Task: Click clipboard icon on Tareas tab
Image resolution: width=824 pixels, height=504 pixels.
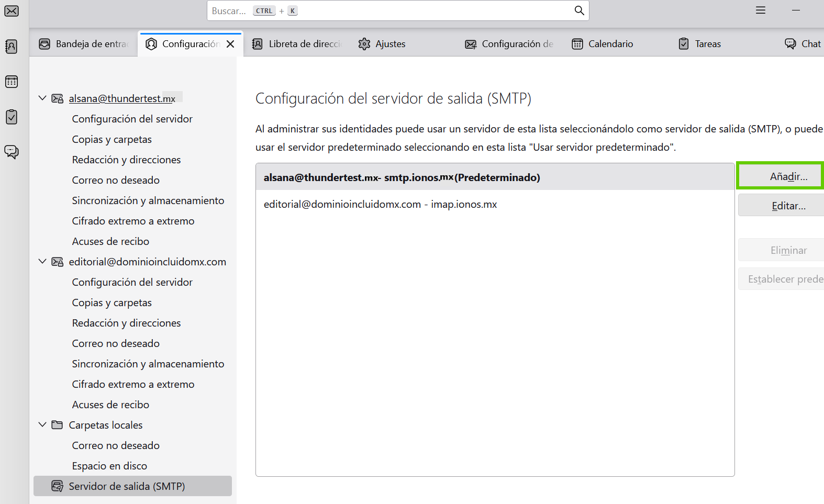Action: pyautogui.click(x=684, y=44)
